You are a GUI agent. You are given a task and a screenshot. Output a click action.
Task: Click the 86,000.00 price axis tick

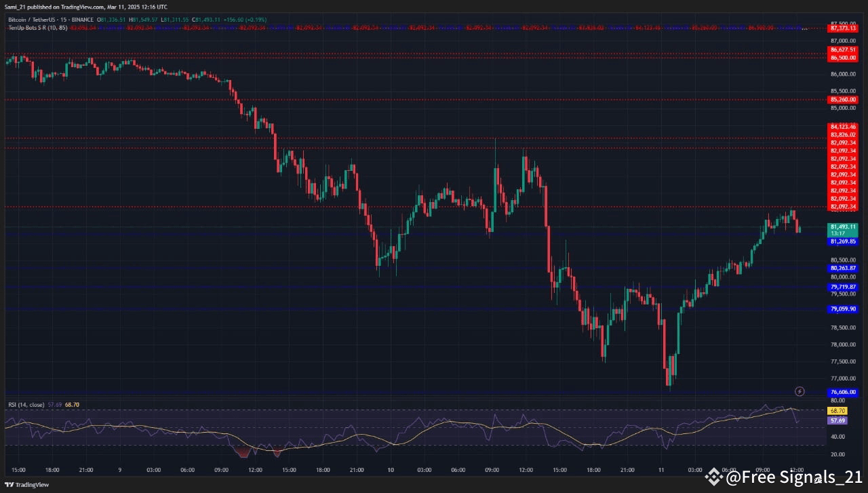click(842, 75)
